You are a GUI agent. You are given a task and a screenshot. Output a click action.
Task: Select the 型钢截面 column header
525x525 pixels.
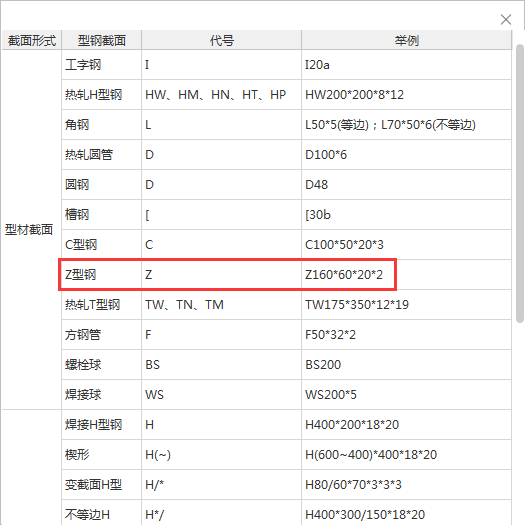click(102, 40)
